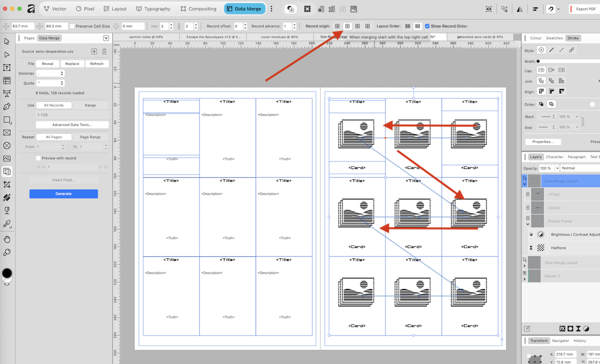This screenshot has height=364, width=600.
Task: Enable the Preserve Cell Size checkbox
Action: 72,26
